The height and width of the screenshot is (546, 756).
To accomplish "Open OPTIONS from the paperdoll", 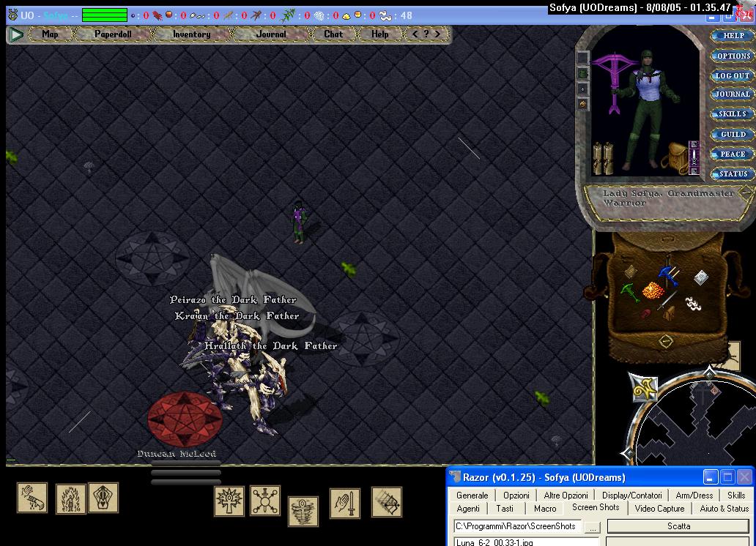I will [x=733, y=56].
